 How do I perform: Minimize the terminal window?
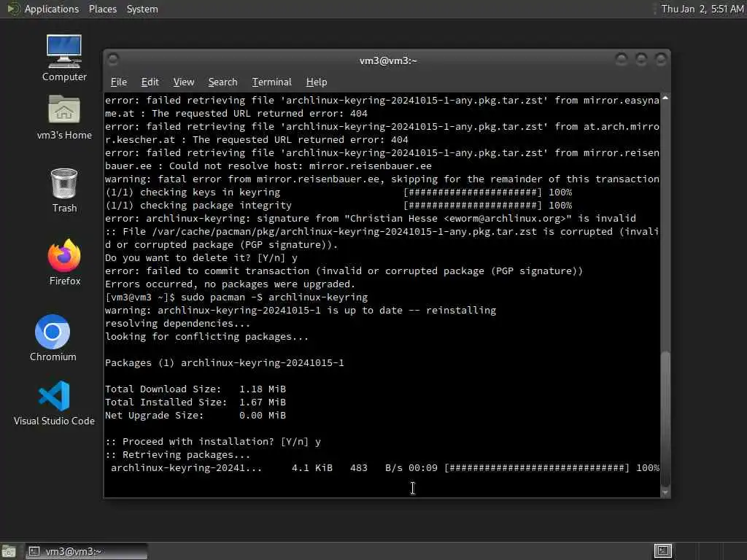point(622,59)
